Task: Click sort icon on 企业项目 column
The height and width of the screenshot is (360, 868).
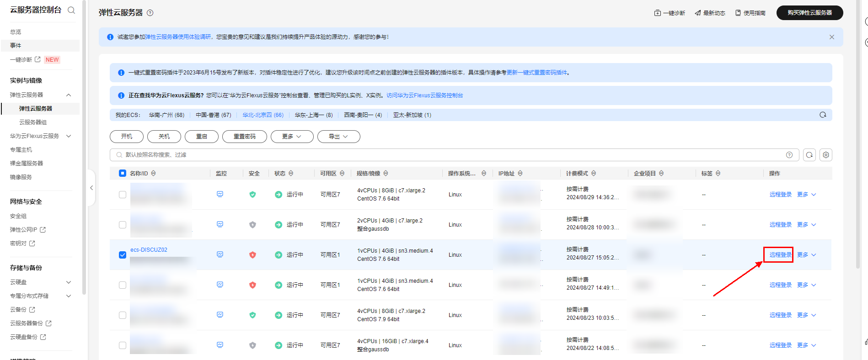Action: tap(661, 174)
